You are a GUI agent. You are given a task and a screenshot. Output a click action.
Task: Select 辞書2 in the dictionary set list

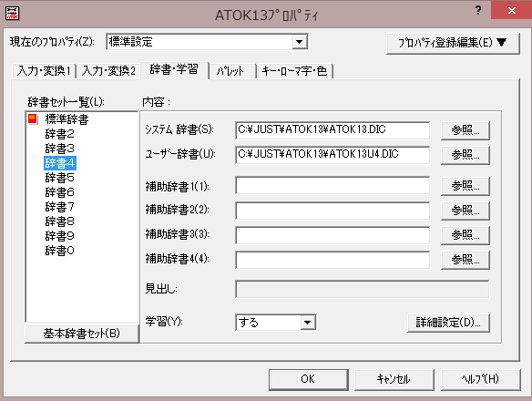[x=60, y=134]
